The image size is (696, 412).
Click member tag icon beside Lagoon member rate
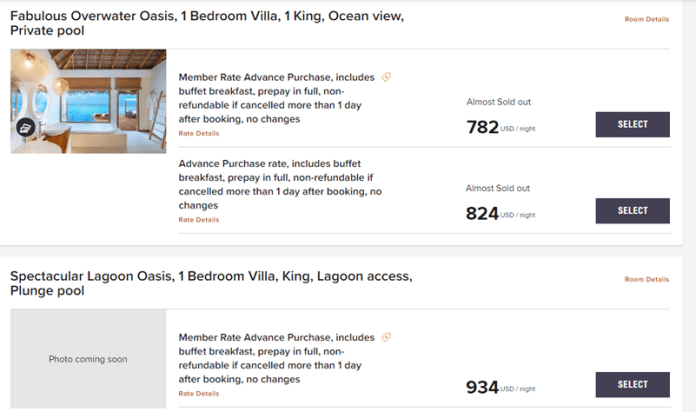point(386,337)
